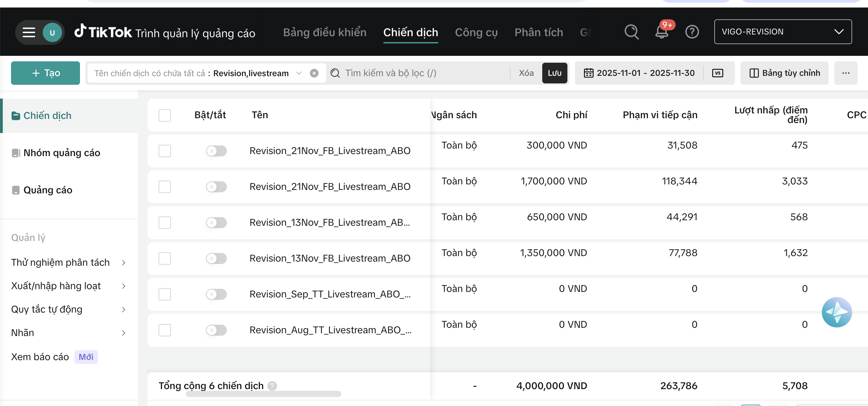Open the VIGO-REVISION account dropdown
868x406 pixels.
click(x=783, y=32)
